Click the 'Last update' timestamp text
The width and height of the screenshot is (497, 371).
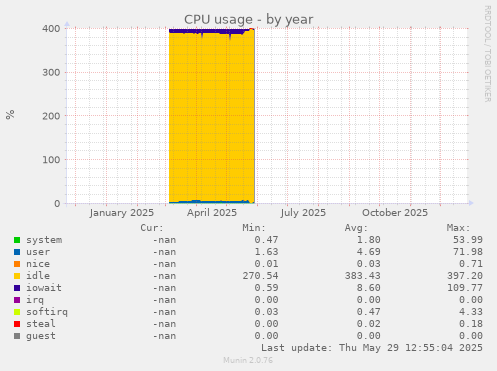pos(372,348)
